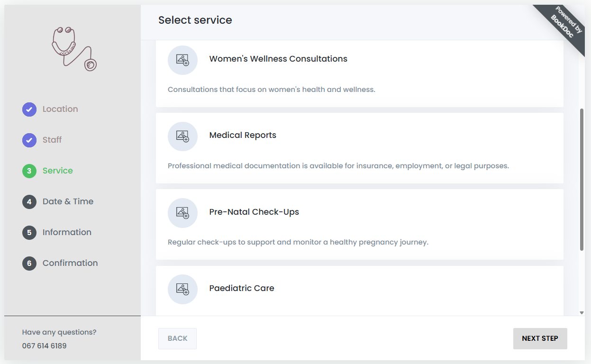Click the BACK button
The width and height of the screenshot is (591, 364).
point(177,338)
